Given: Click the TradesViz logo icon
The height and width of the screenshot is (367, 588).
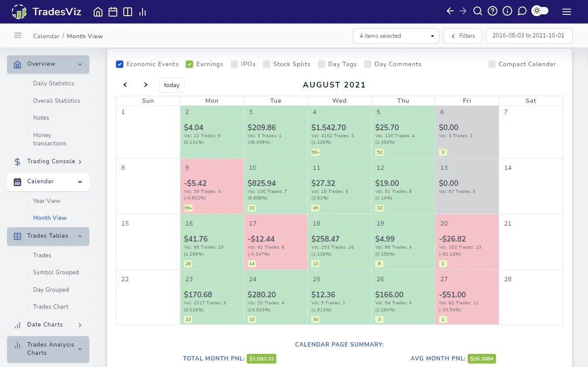Looking at the screenshot, I should pos(19,12).
